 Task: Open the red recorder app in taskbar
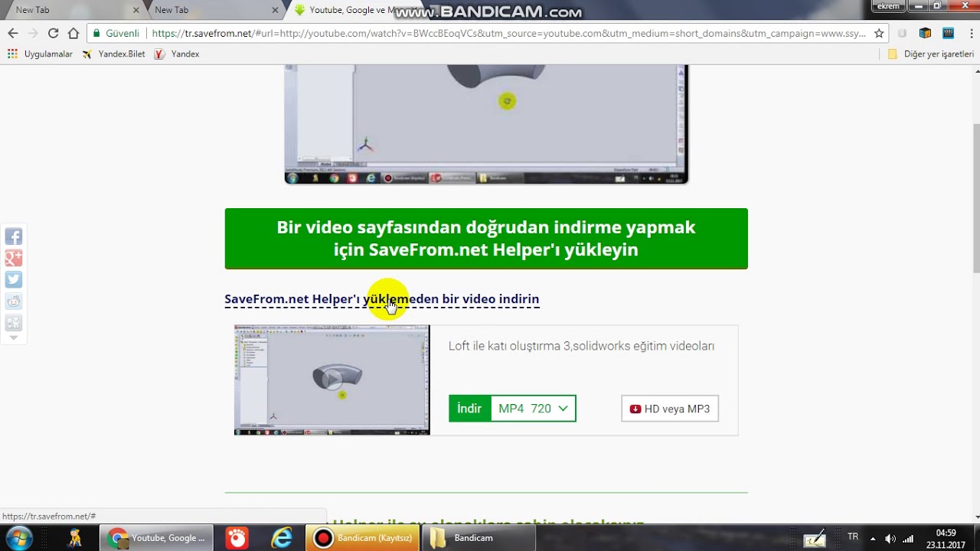coord(237,538)
